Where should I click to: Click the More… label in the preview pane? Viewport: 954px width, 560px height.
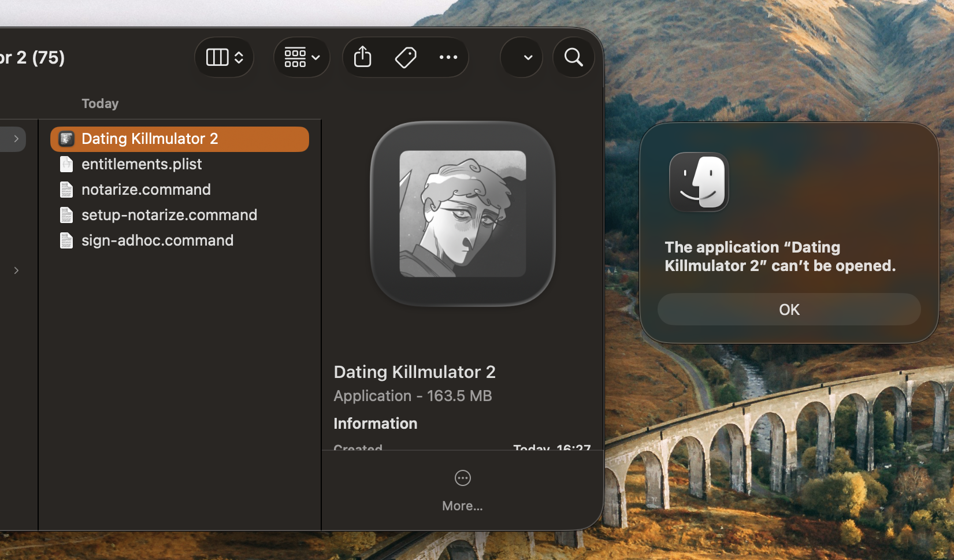(462, 506)
